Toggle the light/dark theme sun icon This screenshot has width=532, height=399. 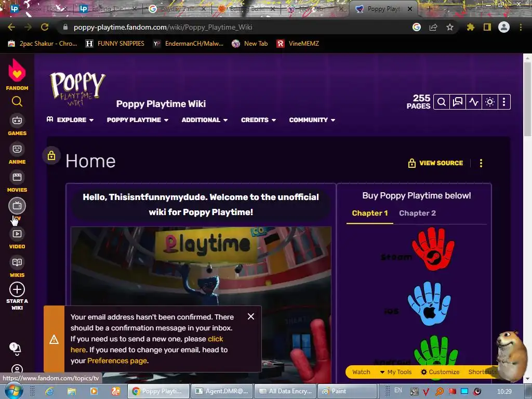489,102
